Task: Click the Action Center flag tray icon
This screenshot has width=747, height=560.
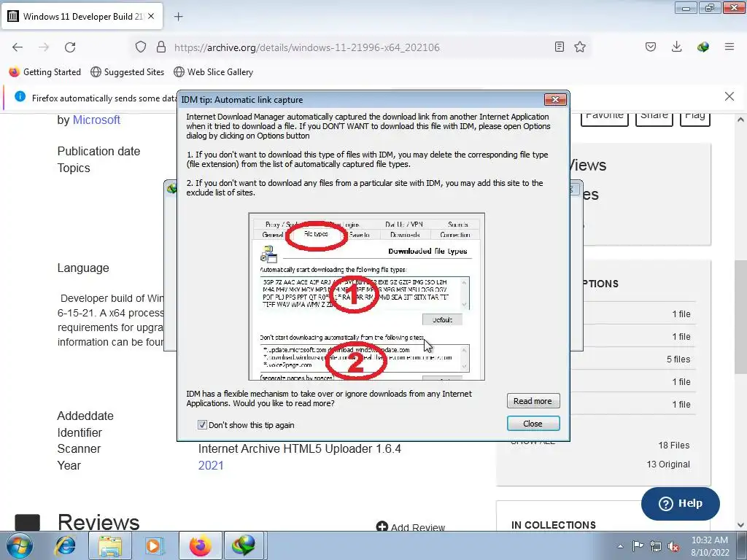Action: 638,545
